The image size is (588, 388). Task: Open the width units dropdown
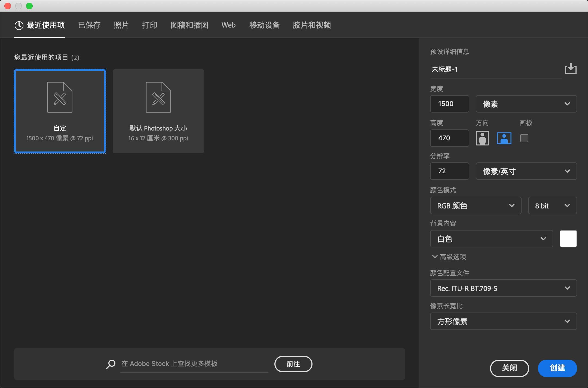[526, 104]
